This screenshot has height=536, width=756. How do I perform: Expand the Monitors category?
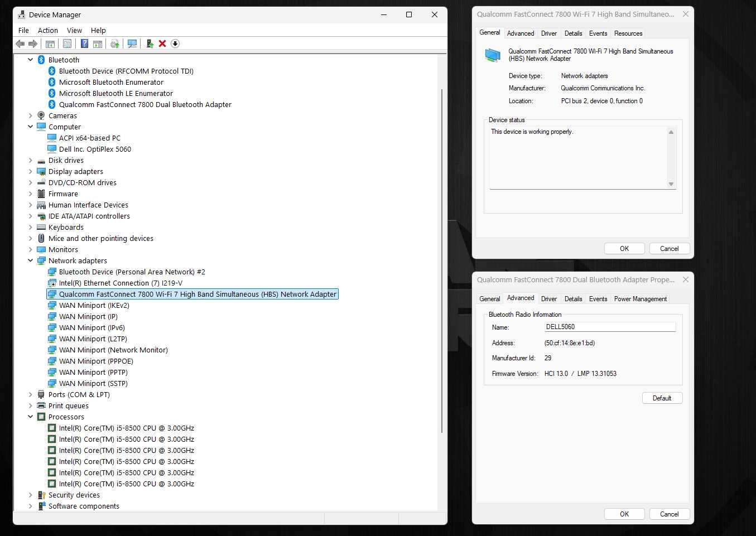31,249
